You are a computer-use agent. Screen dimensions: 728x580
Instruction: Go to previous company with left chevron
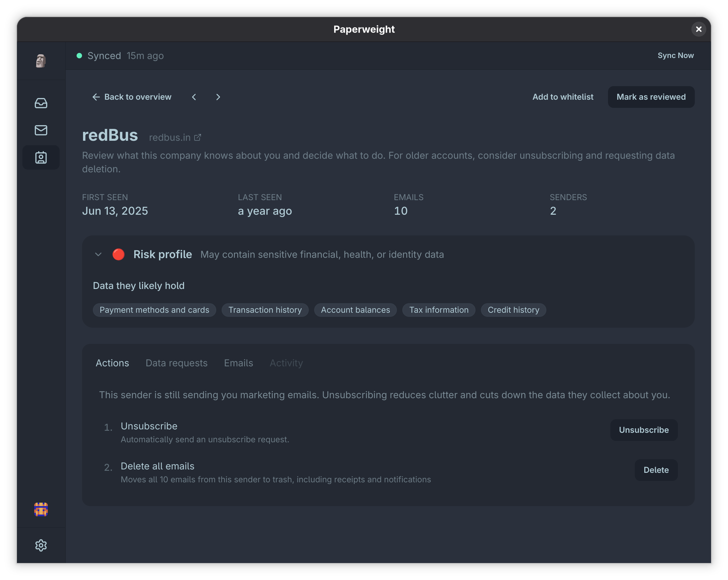pos(194,97)
